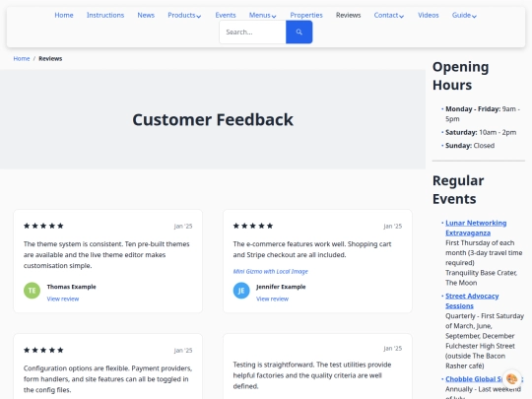Viewport: 532px width, 399px height.
Task: Open the theme palette icon
Action: click(511, 378)
